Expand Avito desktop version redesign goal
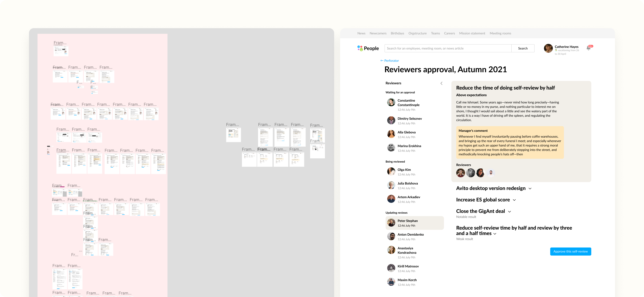Screen dimensions: 644x297 point(530,189)
